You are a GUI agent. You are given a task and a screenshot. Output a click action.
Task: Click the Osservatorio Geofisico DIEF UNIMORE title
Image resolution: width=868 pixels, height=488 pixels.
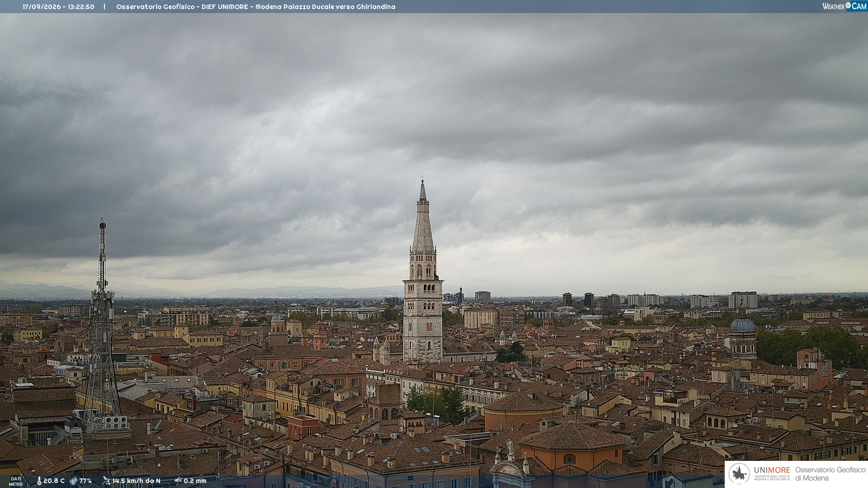pos(256,7)
